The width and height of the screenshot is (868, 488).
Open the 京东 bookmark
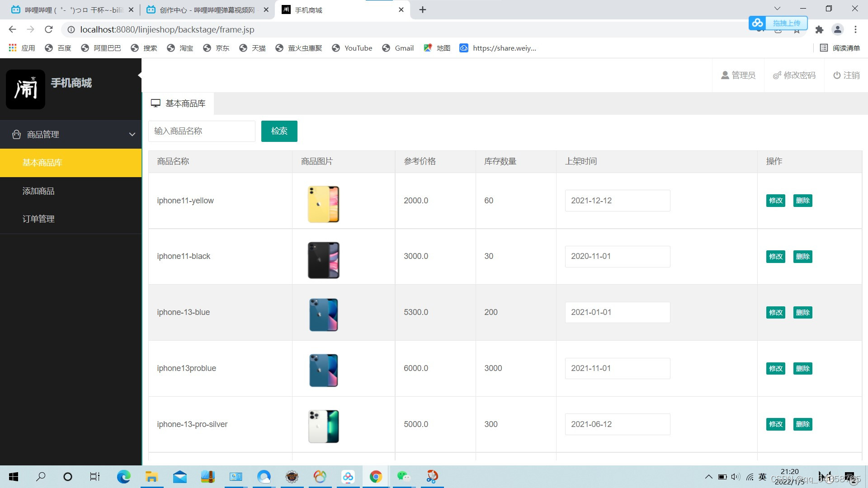[216, 48]
